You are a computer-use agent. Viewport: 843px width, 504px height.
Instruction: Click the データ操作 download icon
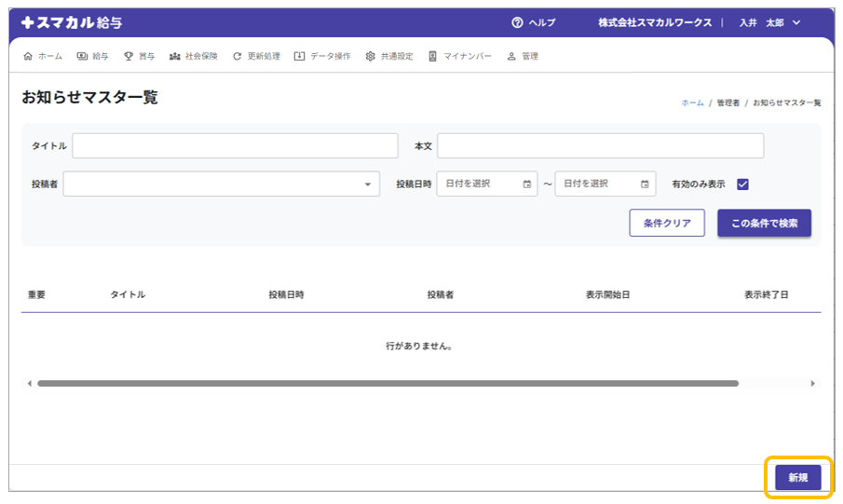(299, 56)
